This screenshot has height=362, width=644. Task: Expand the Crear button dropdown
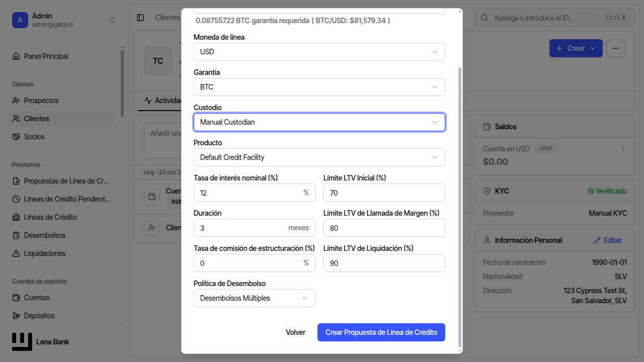[593, 48]
